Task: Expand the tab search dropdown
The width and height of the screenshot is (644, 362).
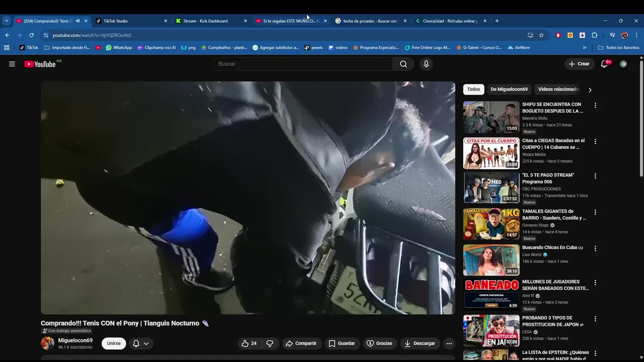Action: tap(7, 21)
